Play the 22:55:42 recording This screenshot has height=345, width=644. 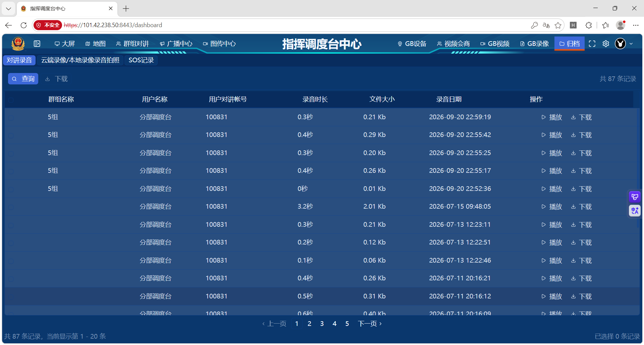point(552,135)
